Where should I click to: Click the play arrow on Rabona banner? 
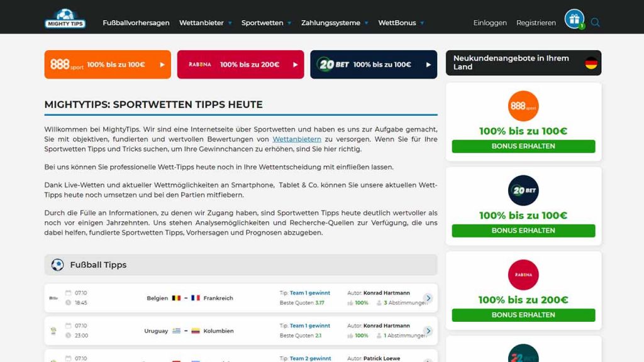(296, 65)
